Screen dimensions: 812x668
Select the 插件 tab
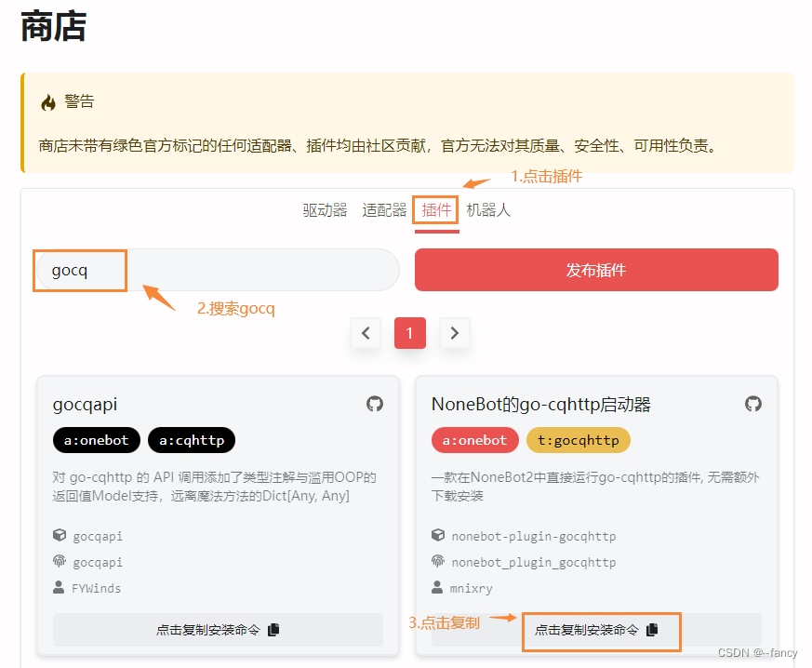click(435, 210)
